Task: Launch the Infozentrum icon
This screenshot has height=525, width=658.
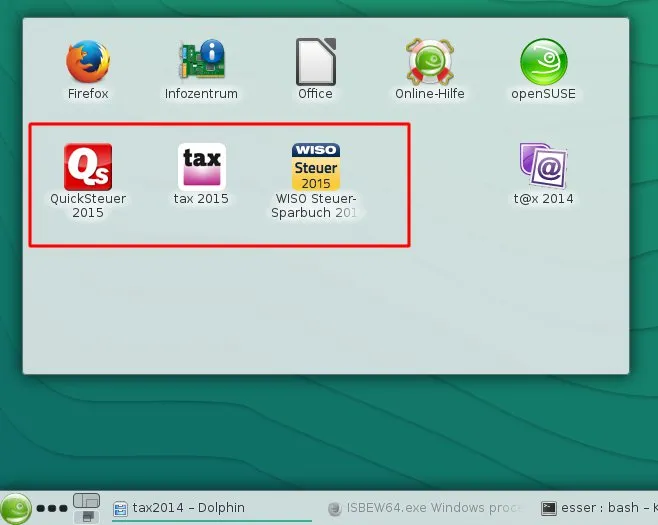Action: tap(201, 60)
